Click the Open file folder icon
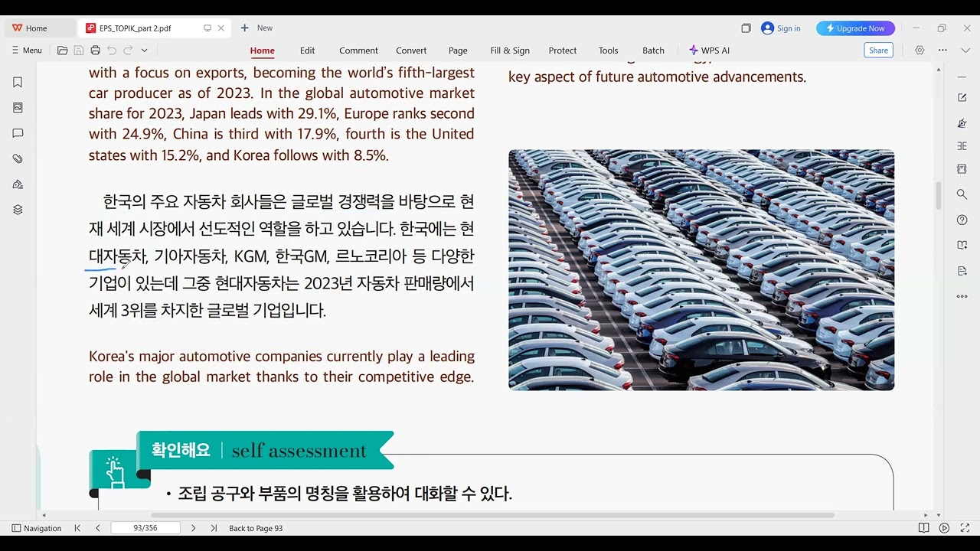 tap(63, 51)
